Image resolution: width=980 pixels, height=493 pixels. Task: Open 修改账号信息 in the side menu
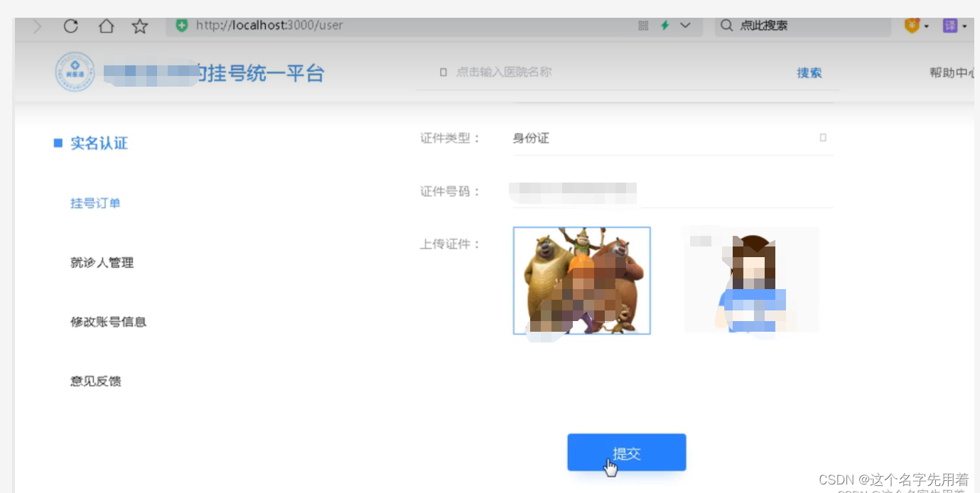[108, 322]
